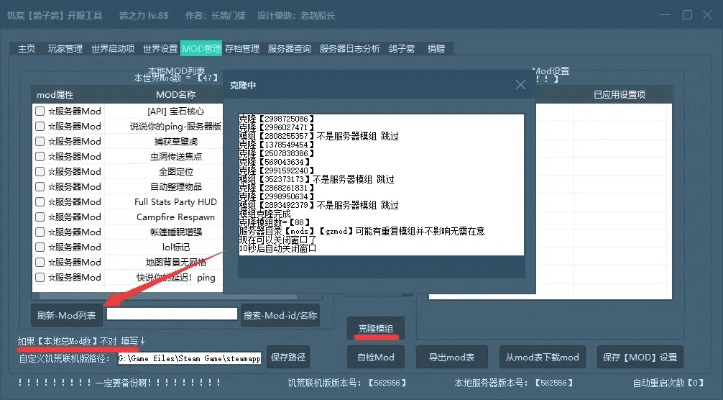Image resolution: width=723 pixels, height=400 pixels.
Task: Close the 克隆中 dialog
Action: (x=520, y=85)
